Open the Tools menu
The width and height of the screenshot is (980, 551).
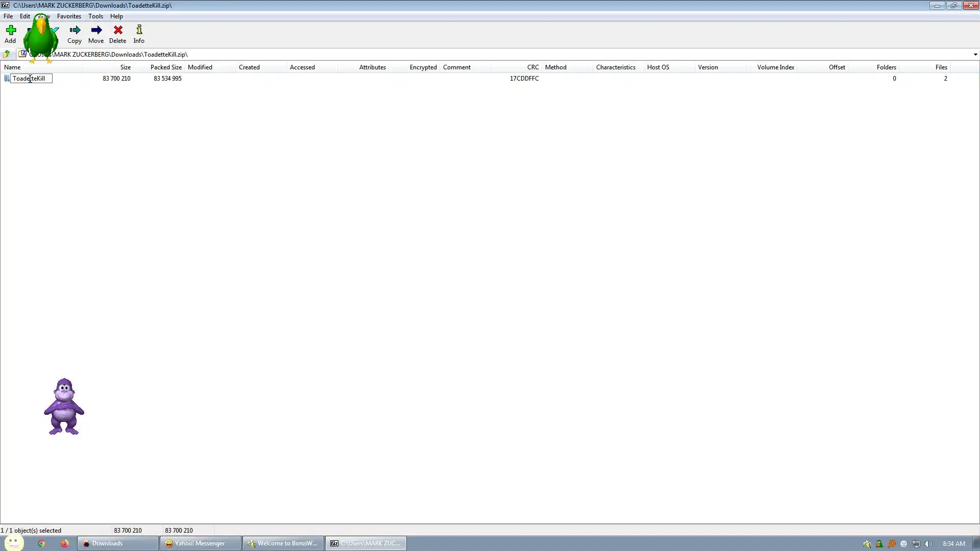[x=95, y=16]
